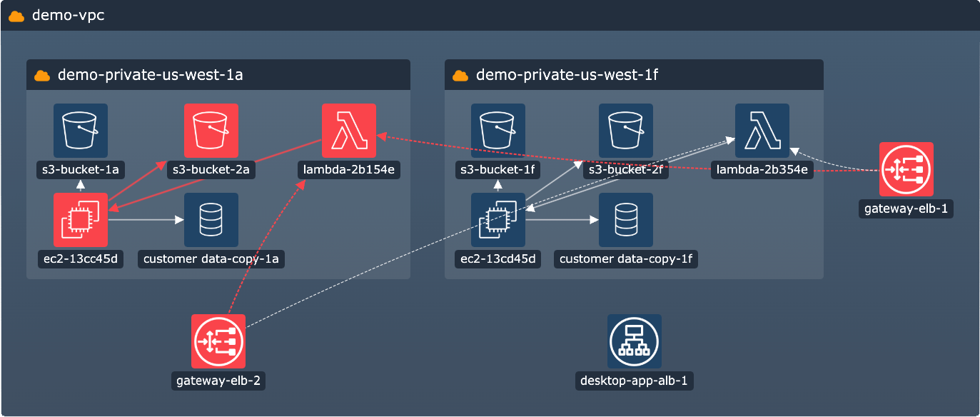Select the red s3-bucket-2a icon
This screenshot has height=417, width=980.
(211, 131)
